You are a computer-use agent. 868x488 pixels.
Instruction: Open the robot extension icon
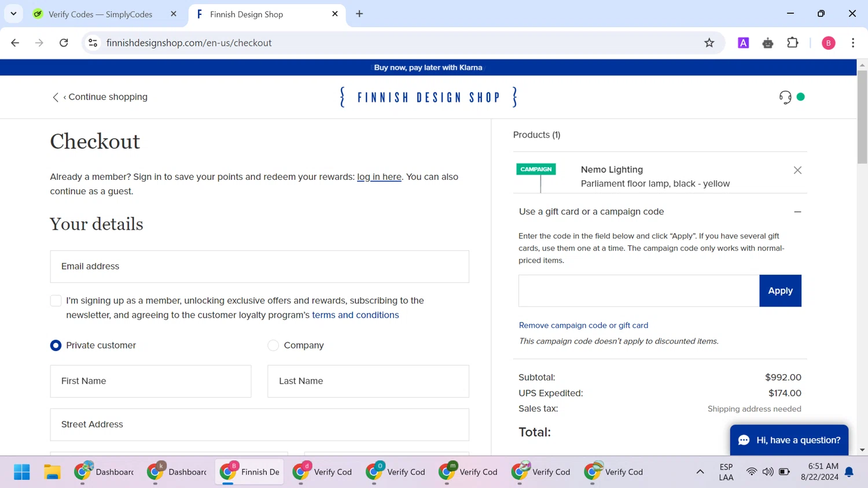(x=768, y=43)
